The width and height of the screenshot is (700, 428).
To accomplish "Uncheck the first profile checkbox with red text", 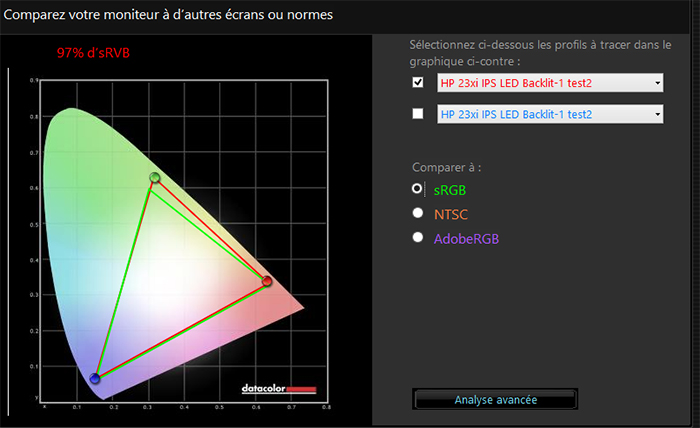I will click(418, 83).
